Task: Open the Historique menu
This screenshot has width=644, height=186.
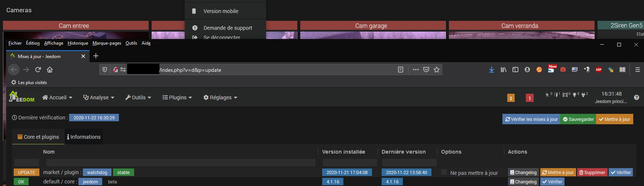Action: pyautogui.click(x=78, y=43)
